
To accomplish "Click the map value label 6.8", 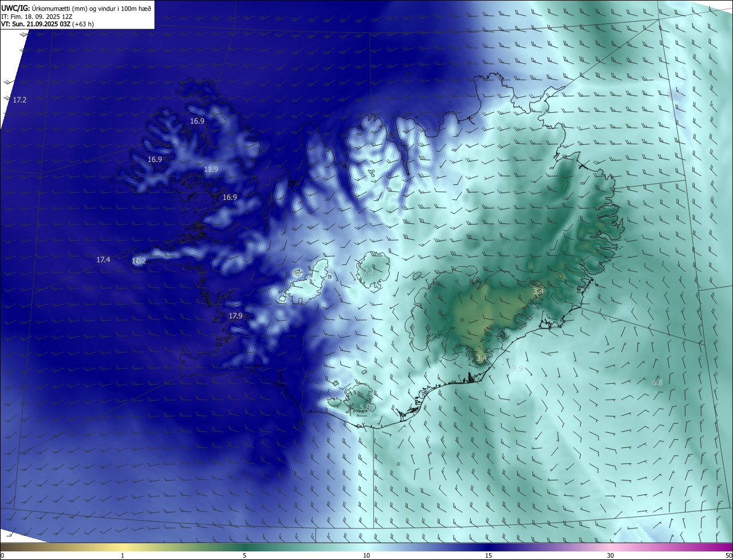I will [657, 382].
